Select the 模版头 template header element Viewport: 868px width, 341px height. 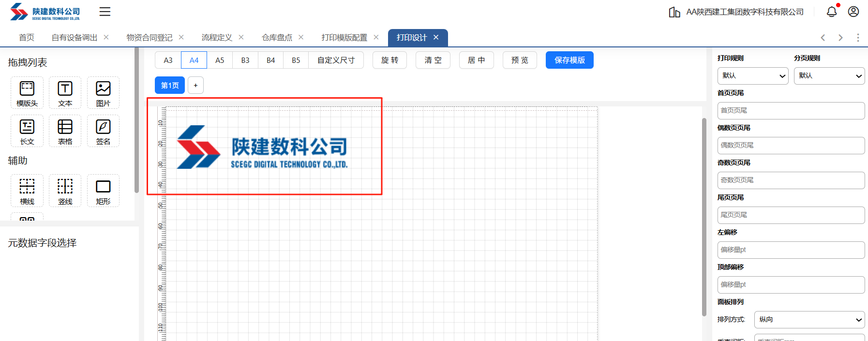pos(27,92)
